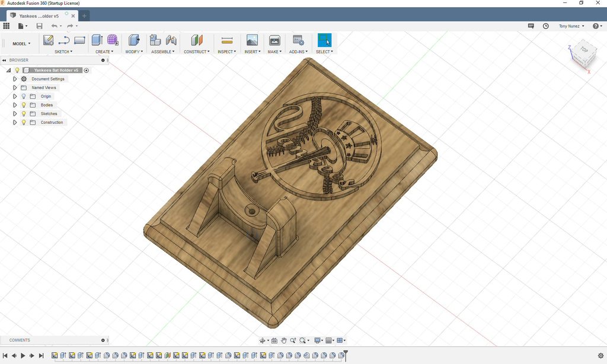The height and width of the screenshot is (364, 607).
Task: Open the CREATE menu
Action: pos(104,52)
